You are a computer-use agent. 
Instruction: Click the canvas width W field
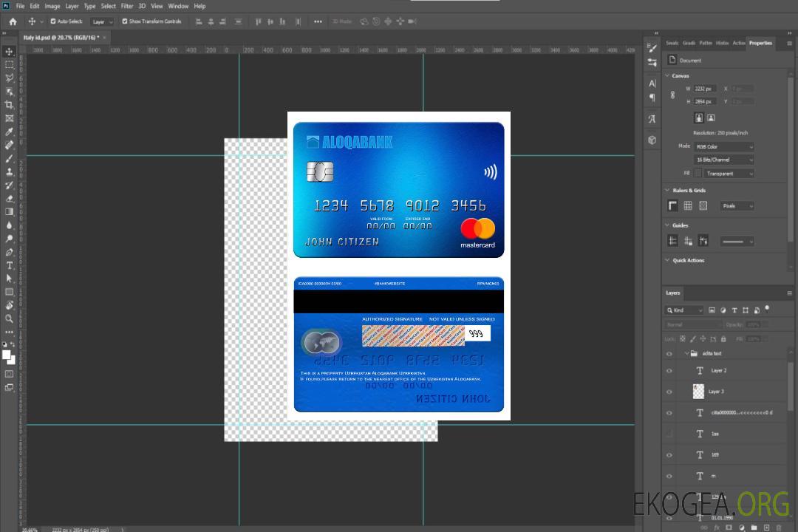[x=705, y=89]
